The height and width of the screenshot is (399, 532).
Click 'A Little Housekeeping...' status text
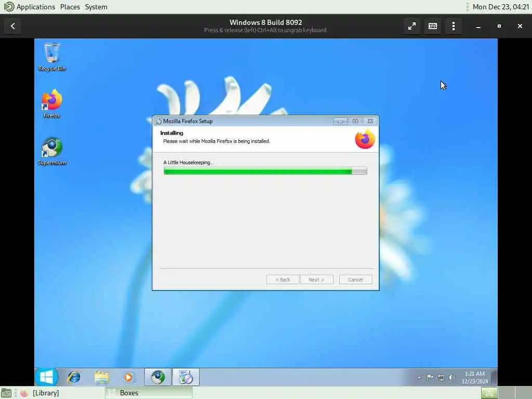(x=189, y=163)
